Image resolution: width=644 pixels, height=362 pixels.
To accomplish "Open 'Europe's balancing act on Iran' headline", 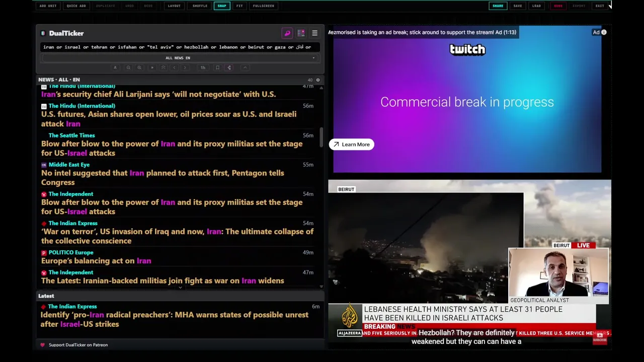I will point(96,261).
